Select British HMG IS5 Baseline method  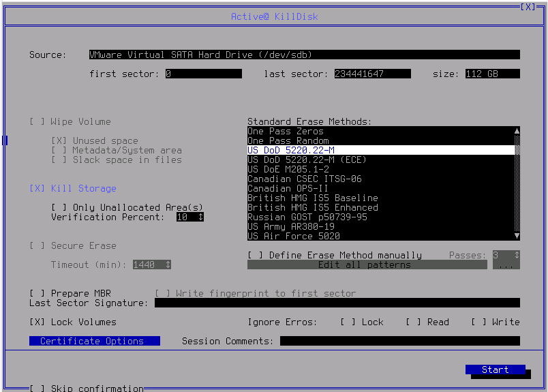point(381,198)
